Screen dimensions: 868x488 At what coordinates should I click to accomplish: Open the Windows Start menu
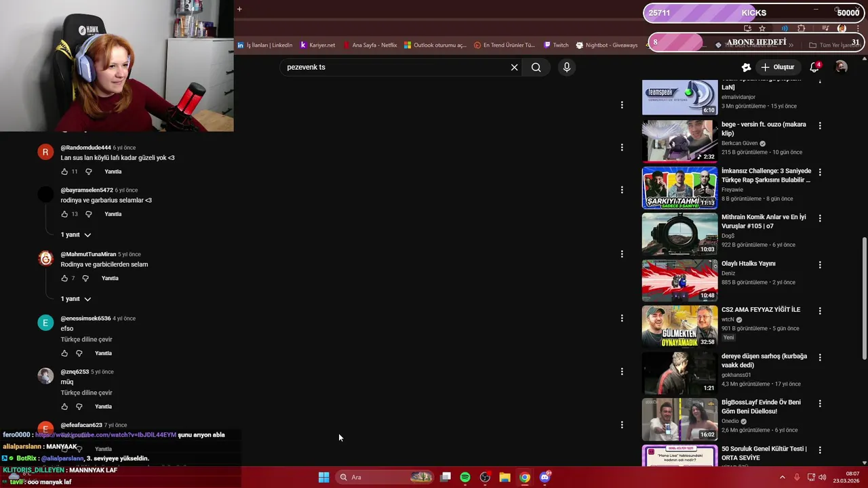(324, 477)
